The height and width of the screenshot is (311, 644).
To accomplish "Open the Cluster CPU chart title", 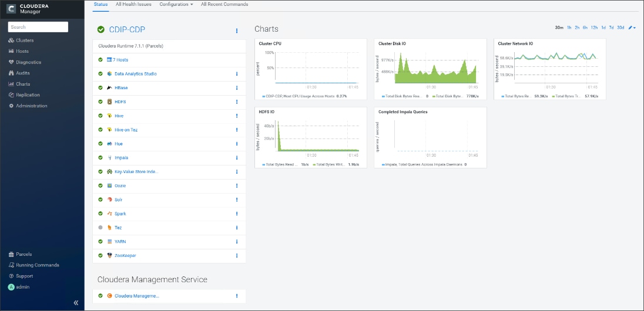I will [270, 43].
